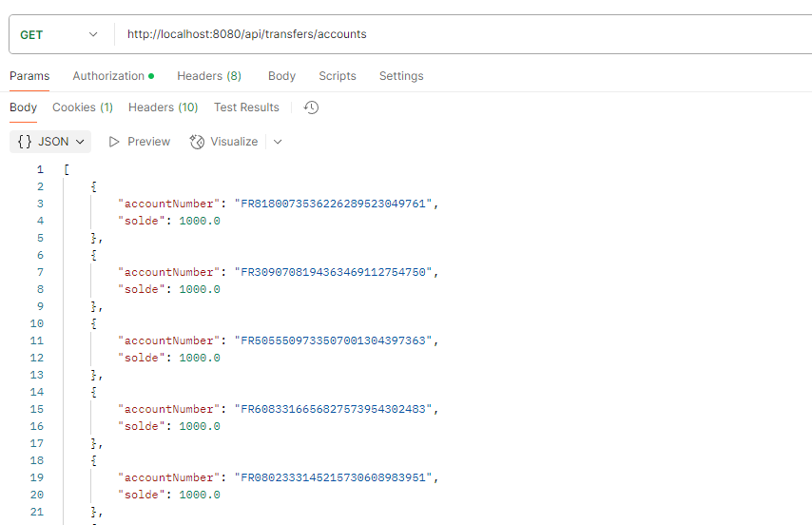The height and width of the screenshot is (525, 812).
Task: Select the request Headers (8) tab
Action: pos(208,76)
